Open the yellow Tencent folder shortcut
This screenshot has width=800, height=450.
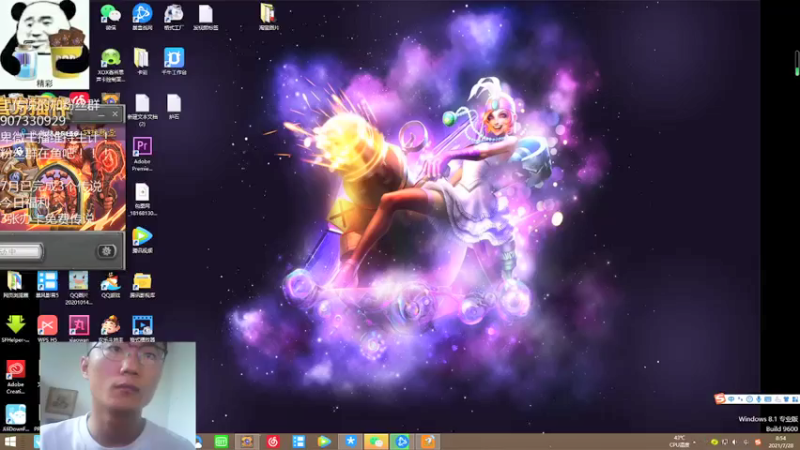point(142,285)
